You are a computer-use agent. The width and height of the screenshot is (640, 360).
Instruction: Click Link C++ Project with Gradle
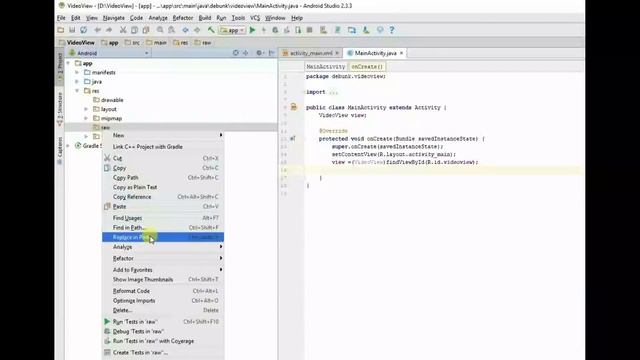(163, 147)
